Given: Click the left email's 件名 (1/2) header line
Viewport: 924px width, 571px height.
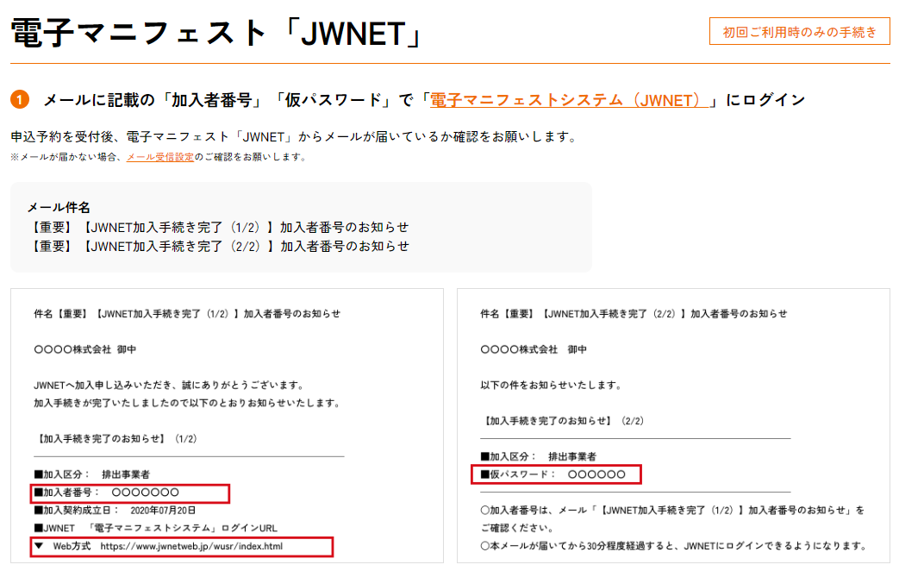Looking at the screenshot, I should 187,314.
